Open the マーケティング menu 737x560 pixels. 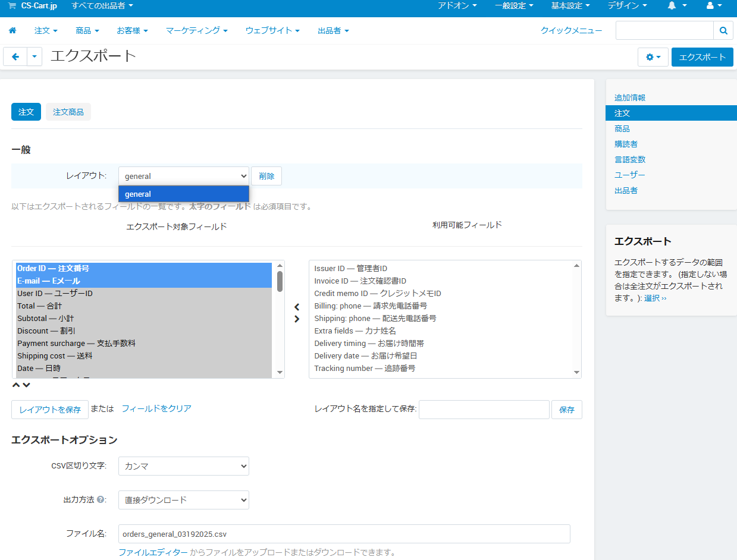click(196, 30)
